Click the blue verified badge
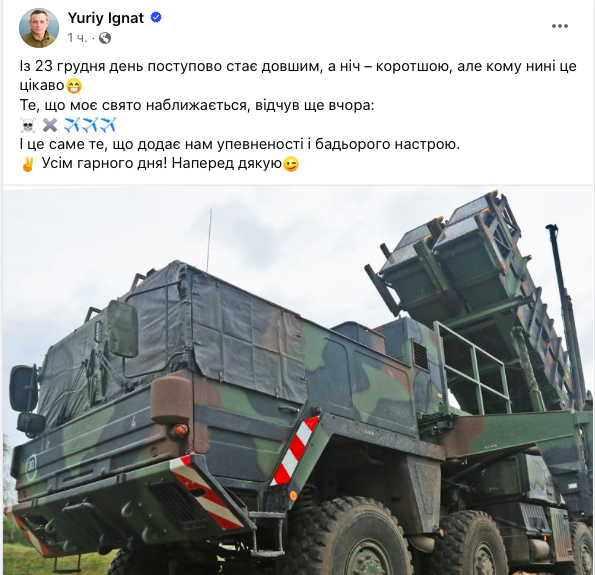 [x=156, y=17]
